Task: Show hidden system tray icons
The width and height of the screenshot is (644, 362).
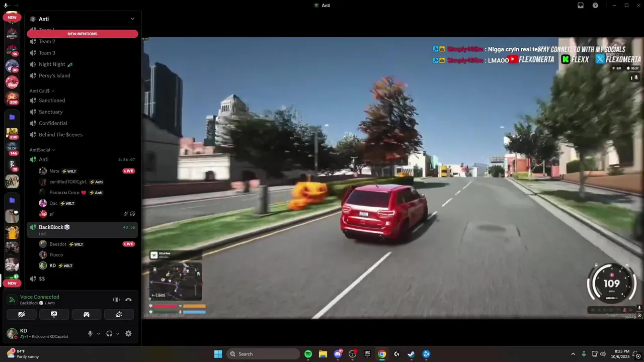Action: pyautogui.click(x=573, y=354)
